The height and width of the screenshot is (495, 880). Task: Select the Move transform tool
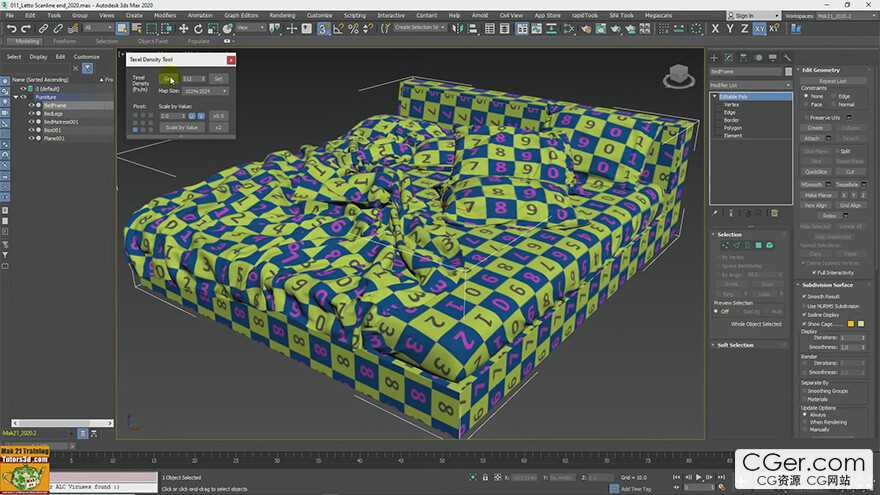click(184, 29)
